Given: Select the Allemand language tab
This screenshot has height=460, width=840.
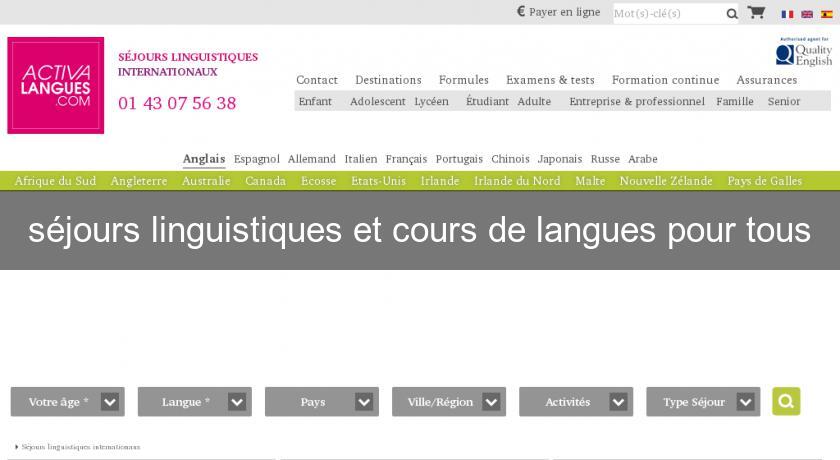Looking at the screenshot, I should coord(312,159).
